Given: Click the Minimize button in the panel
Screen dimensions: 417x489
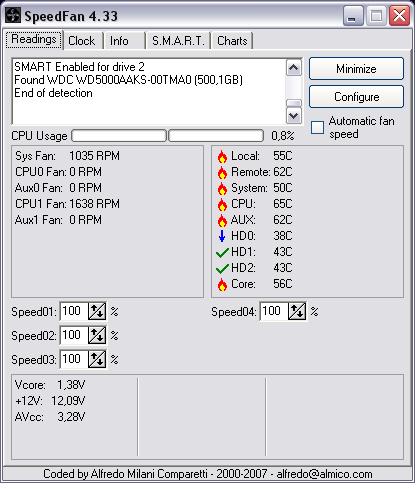Looking at the screenshot, I should (x=356, y=69).
